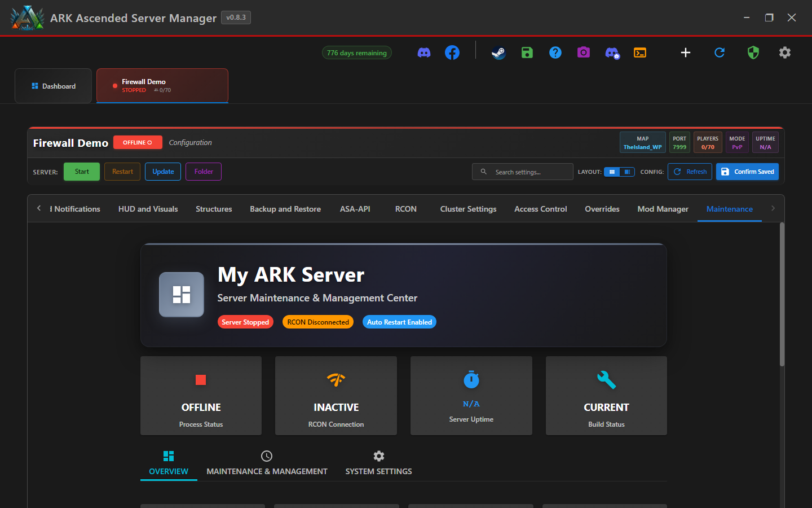Click the 776 days remaining badge
The height and width of the screenshot is (508, 812).
(x=357, y=52)
